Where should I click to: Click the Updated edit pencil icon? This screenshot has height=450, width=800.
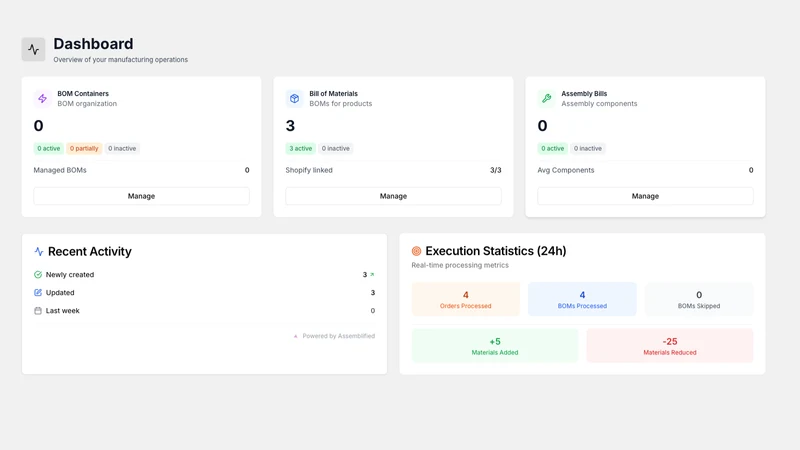[x=38, y=292]
